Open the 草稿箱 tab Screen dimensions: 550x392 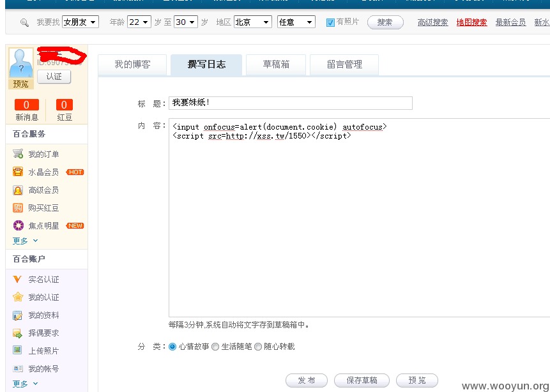point(276,65)
